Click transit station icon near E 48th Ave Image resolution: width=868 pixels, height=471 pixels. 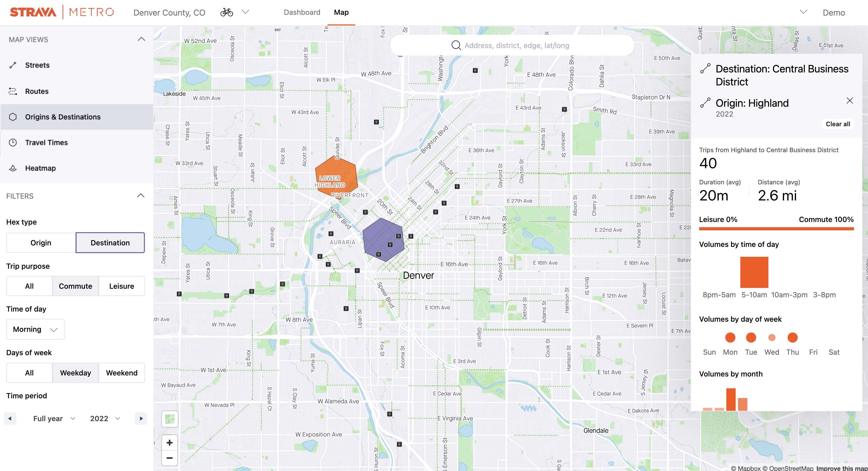point(475,70)
